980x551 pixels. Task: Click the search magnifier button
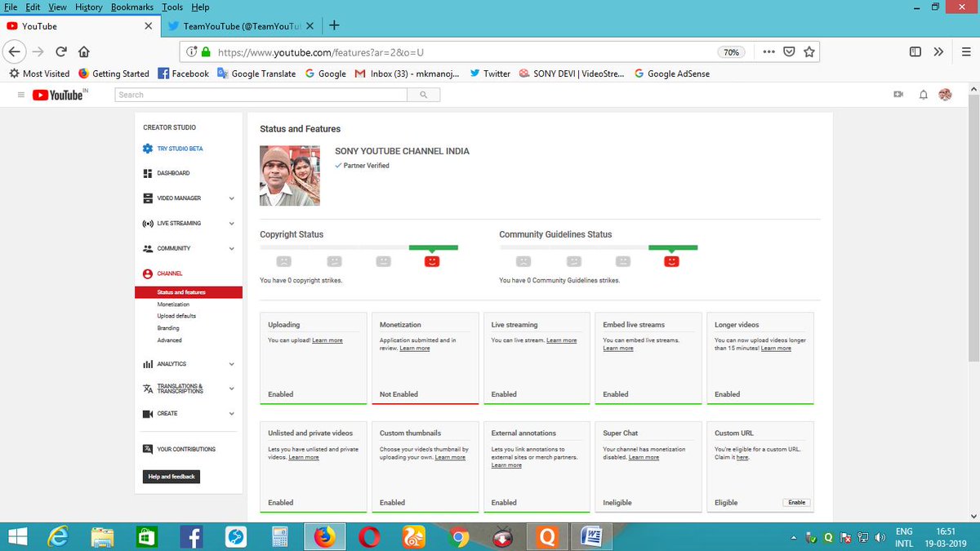click(x=423, y=95)
